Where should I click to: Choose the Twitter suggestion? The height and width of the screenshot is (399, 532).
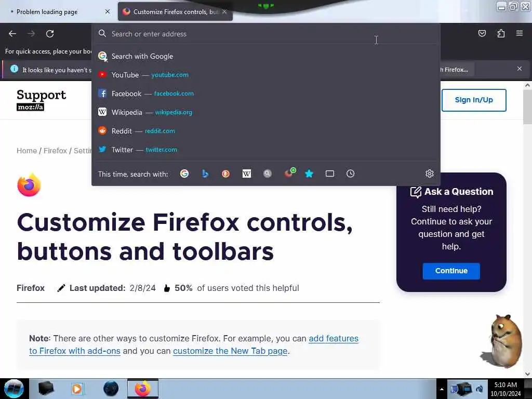pyautogui.click(x=266, y=150)
